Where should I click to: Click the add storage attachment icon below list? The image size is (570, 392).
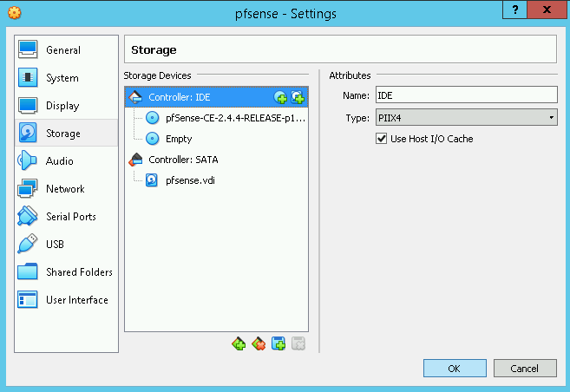(x=278, y=344)
